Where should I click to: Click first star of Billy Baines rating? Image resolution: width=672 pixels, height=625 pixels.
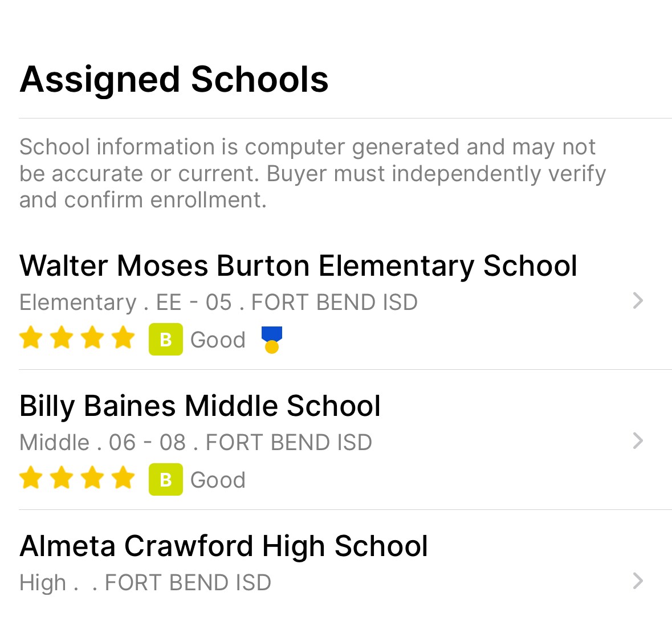(x=31, y=479)
